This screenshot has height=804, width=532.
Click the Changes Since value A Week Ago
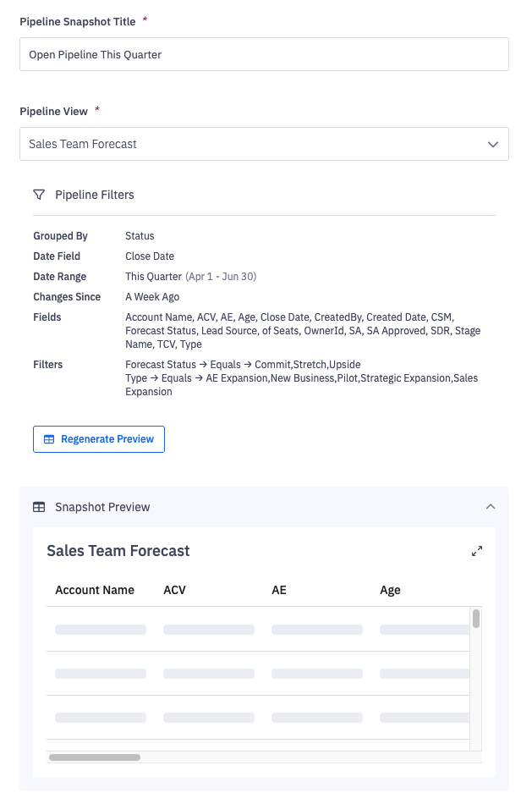[x=152, y=297]
